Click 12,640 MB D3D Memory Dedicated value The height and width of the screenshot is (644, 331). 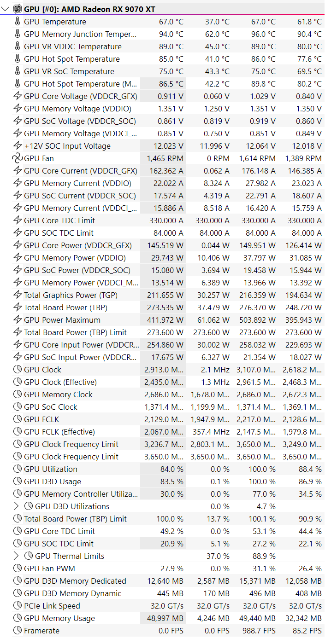pyautogui.click(x=165, y=581)
